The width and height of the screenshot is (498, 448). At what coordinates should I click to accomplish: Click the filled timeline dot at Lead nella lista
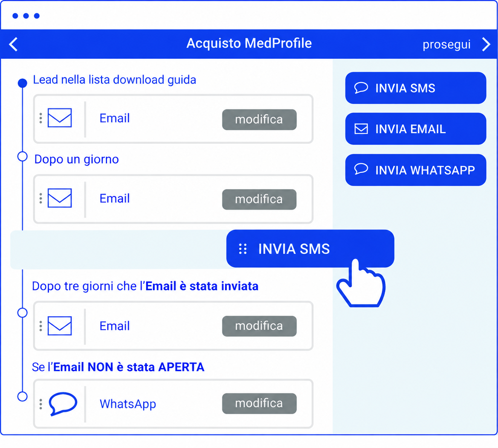[23, 83]
